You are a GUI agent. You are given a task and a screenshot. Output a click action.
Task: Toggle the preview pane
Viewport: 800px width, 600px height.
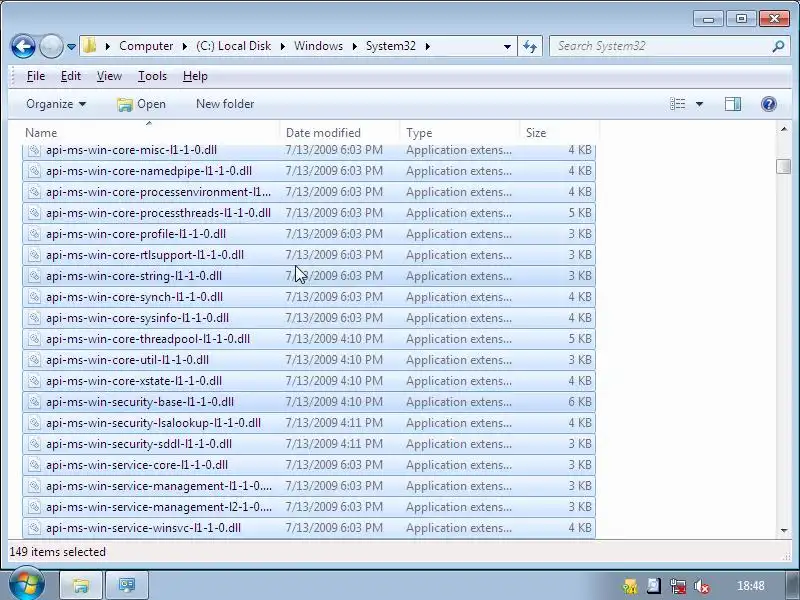point(733,104)
